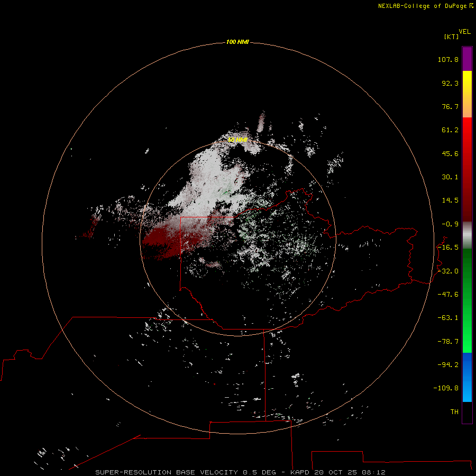Image resolution: width=476 pixels, height=476 pixels.
Task: Click the -94.2 velocity scale value
Action: pos(448,364)
